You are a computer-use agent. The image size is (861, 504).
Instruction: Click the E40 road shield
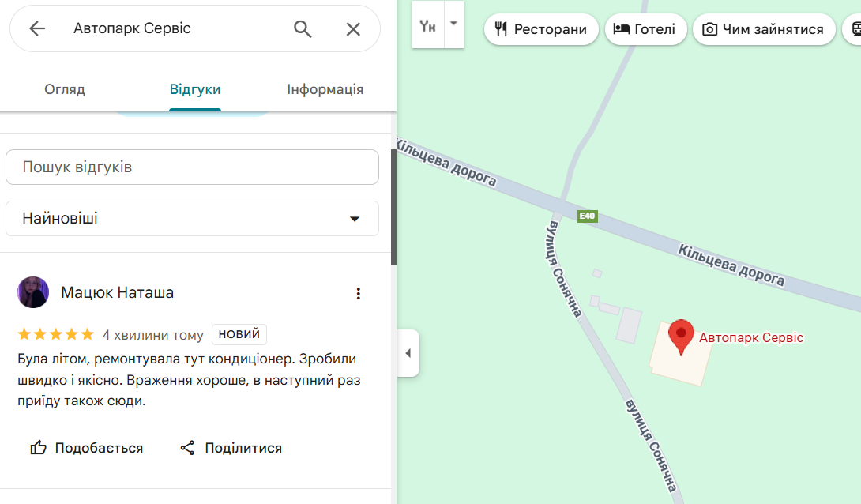point(587,216)
